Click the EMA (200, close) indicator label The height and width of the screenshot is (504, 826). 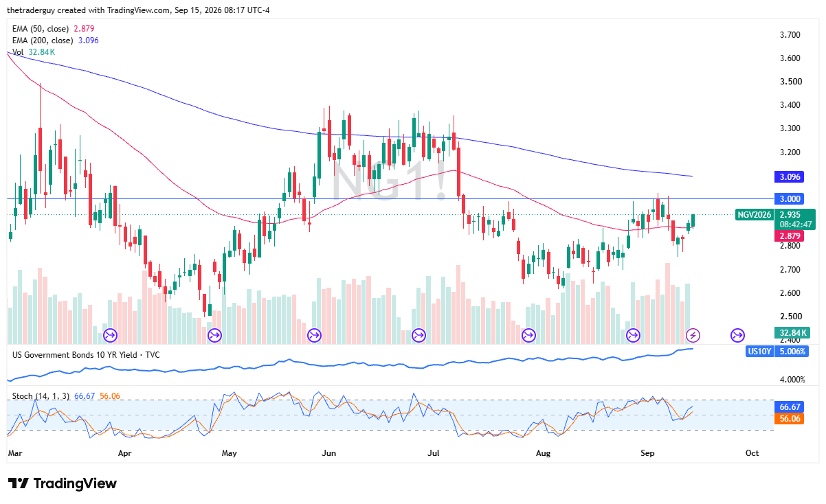[43, 41]
